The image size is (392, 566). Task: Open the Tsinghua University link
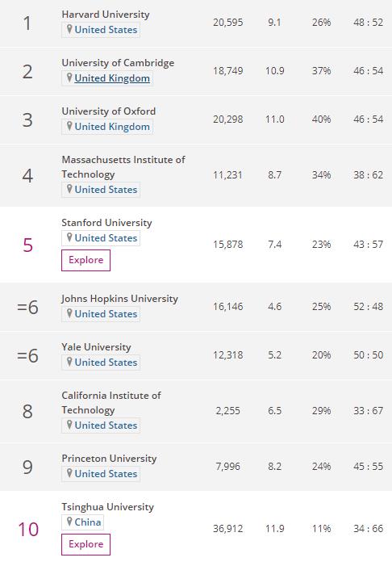108,507
